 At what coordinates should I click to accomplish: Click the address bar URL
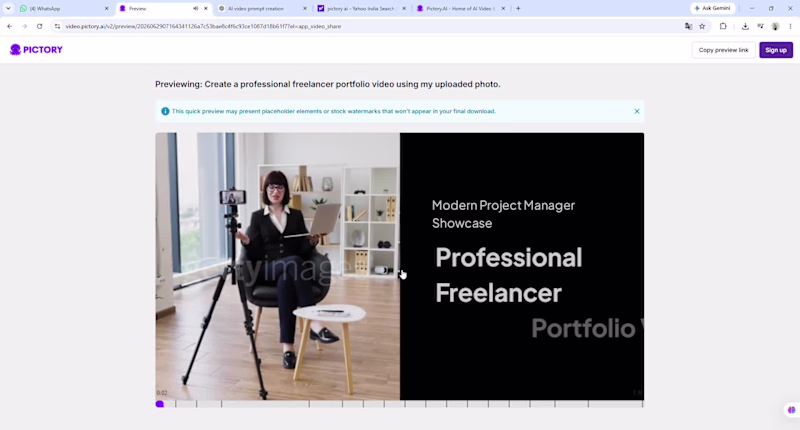click(x=203, y=26)
